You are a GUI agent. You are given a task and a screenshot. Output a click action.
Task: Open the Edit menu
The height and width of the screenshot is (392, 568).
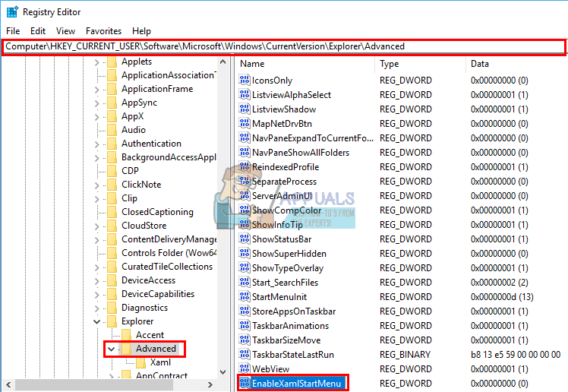(x=38, y=31)
